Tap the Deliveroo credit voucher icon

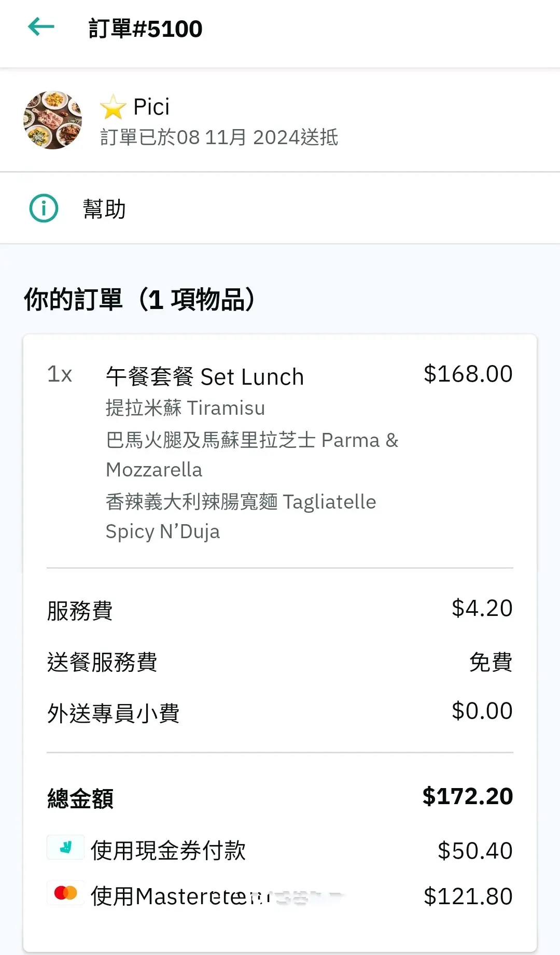pyautogui.click(x=65, y=848)
